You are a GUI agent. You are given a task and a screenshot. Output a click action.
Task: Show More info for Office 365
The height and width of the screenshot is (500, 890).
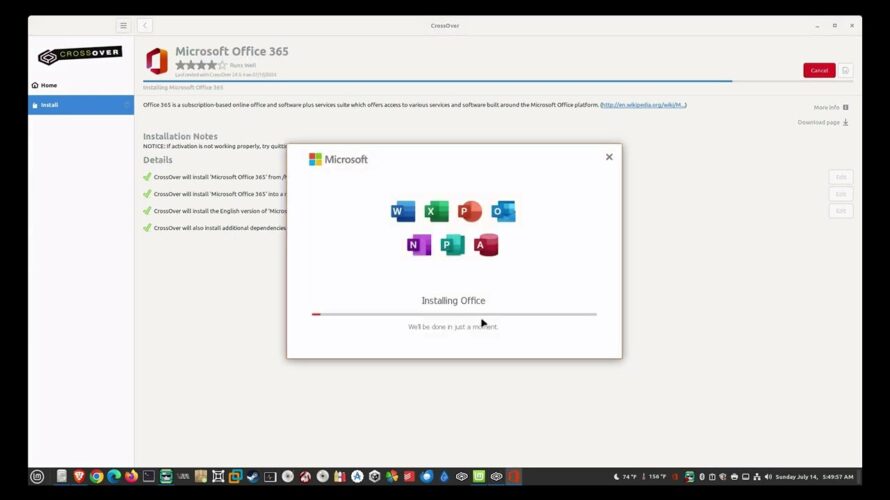pos(831,107)
